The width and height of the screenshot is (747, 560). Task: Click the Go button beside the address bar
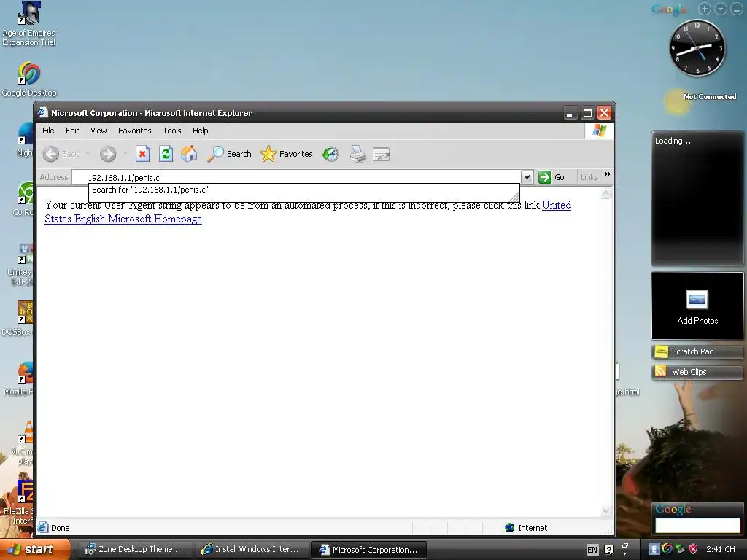(551, 177)
